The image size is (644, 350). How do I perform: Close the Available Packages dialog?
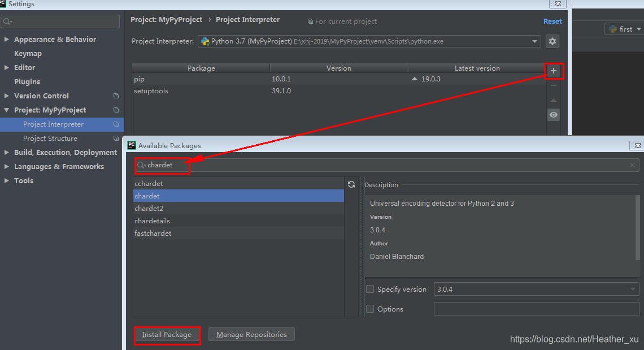[637, 145]
